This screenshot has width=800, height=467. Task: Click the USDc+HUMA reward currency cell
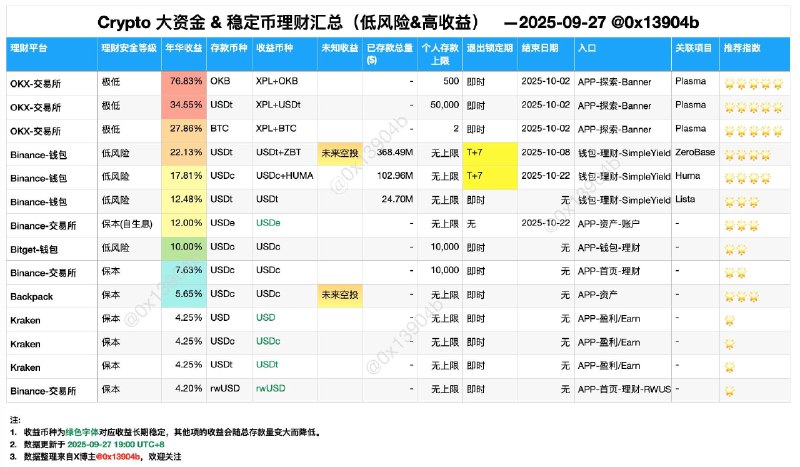tap(285, 176)
